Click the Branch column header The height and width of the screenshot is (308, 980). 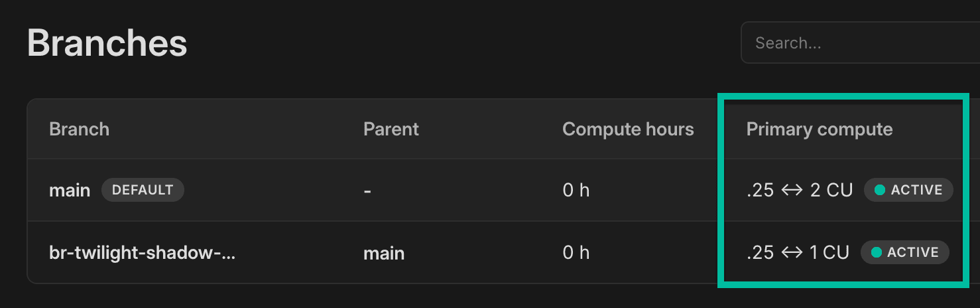79,129
